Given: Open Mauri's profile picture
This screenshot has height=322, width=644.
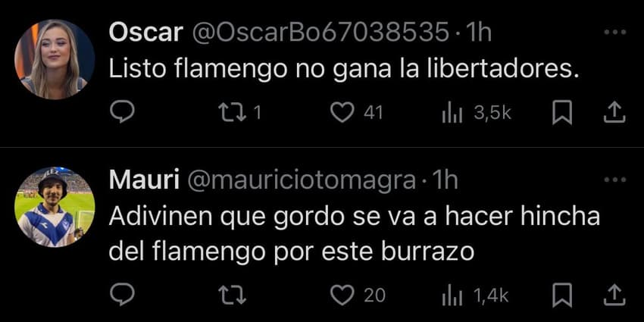Looking at the screenshot, I should point(55,208).
